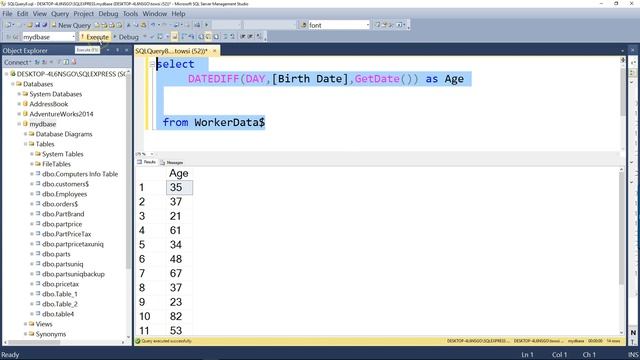Screen dimensions: 640x360
Task: Switch to the Messages tab
Action: pos(172,162)
